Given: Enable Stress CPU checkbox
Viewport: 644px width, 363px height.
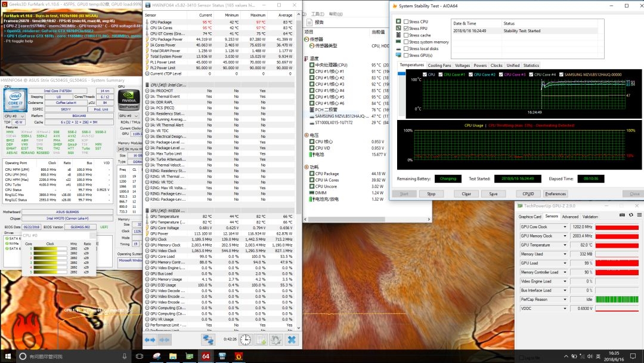Looking at the screenshot, I should point(406,21).
